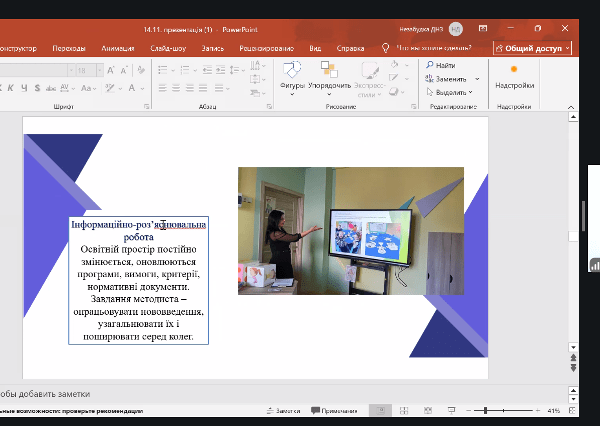Switch to slide sorter view icon
Image resolution: width=600 pixels, height=426 pixels.
pyautogui.click(x=405, y=411)
